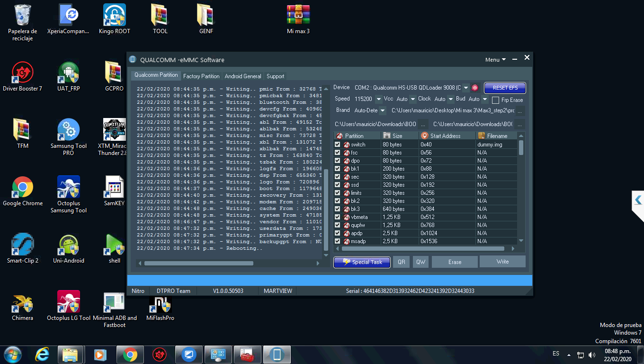This screenshot has width=644, height=364.
Task: Click the Partition column header icon
Action: coord(340,136)
